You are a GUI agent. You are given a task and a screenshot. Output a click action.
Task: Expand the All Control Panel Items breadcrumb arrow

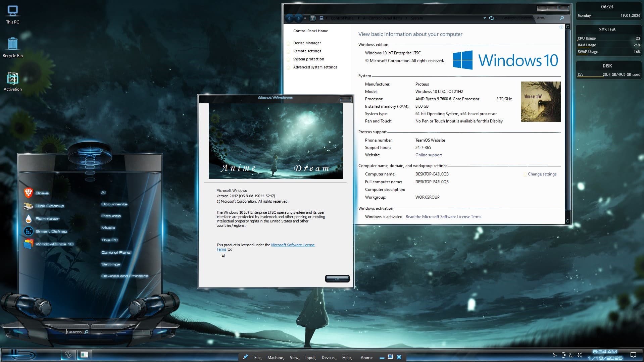point(406,18)
